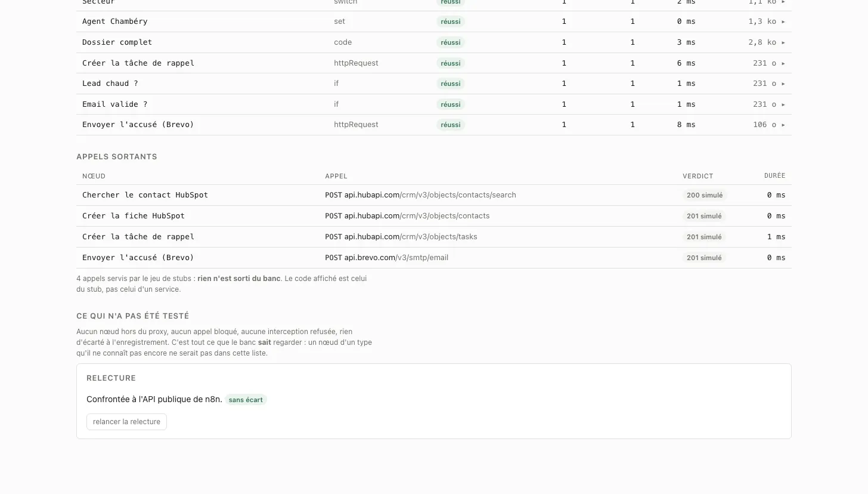The width and height of the screenshot is (868, 494).
Task: Click the 'Lead chaud ?' node name
Action: click(110, 84)
